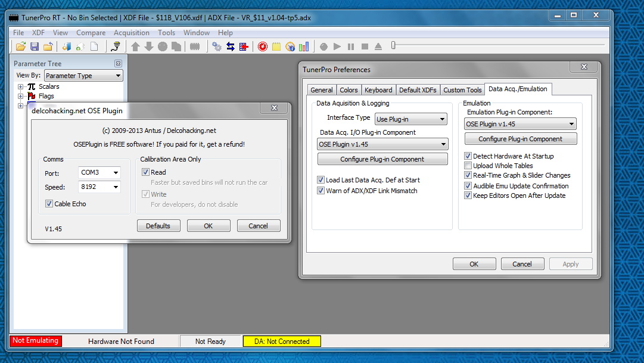The width and height of the screenshot is (644, 363).
Task: Switch to the General preferences tab
Action: pyautogui.click(x=322, y=89)
